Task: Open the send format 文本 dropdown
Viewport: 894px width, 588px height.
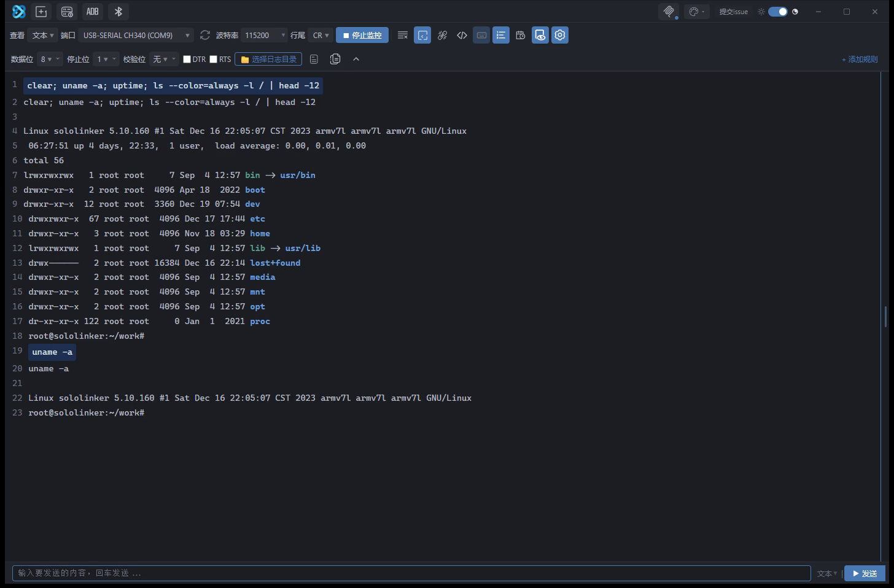Action: coord(827,573)
